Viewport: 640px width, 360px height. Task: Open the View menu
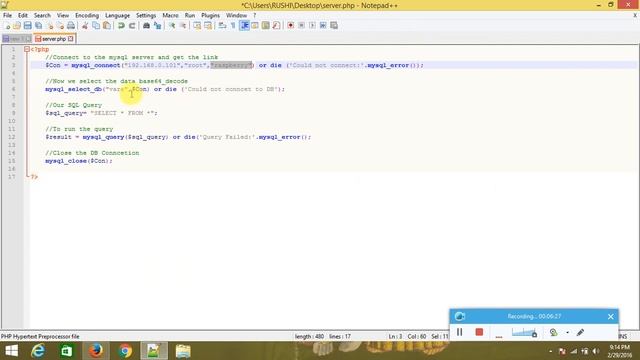62,16
